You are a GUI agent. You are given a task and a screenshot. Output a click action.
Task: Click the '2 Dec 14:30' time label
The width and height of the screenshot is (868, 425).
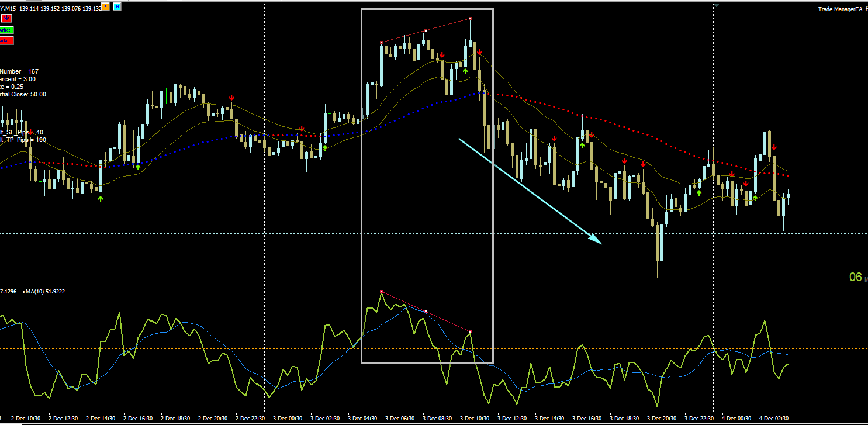tap(99, 419)
